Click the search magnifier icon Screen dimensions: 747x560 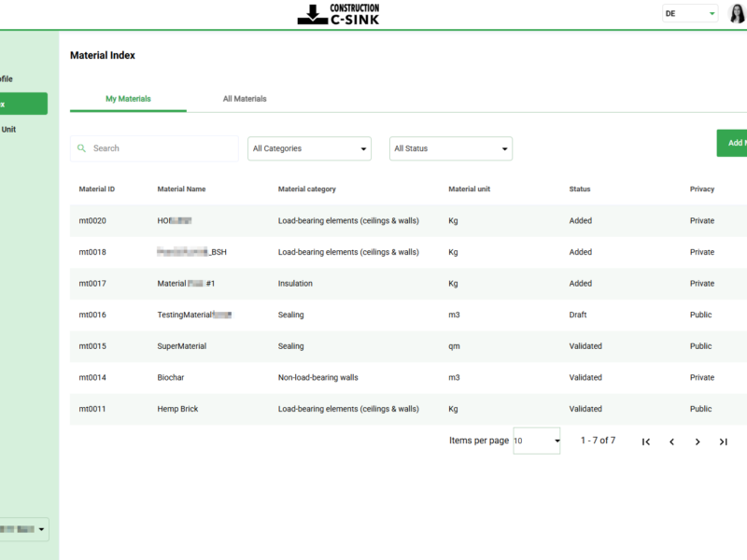[x=81, y=148]
